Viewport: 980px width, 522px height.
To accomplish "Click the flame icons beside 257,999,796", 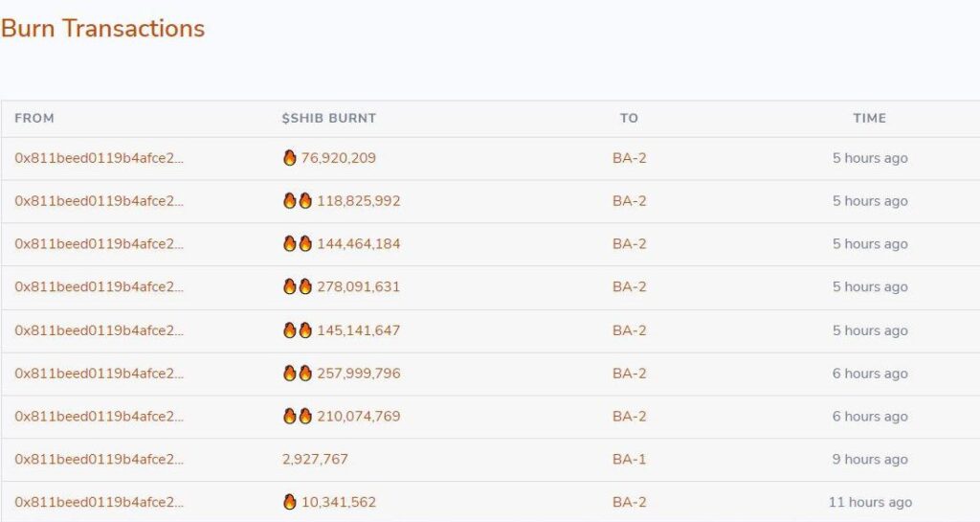I will coord(298,374).
